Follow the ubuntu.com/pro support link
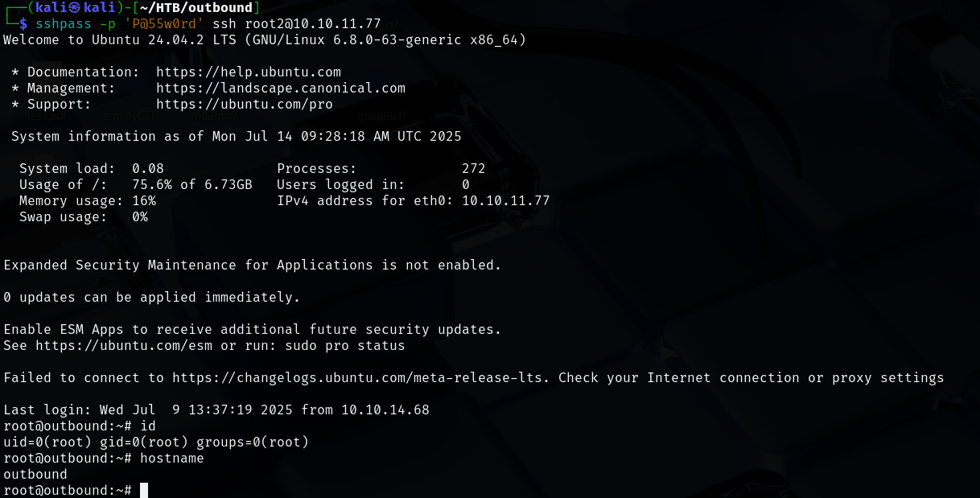This screenshot has height=498, width=980. coord(245,105)
